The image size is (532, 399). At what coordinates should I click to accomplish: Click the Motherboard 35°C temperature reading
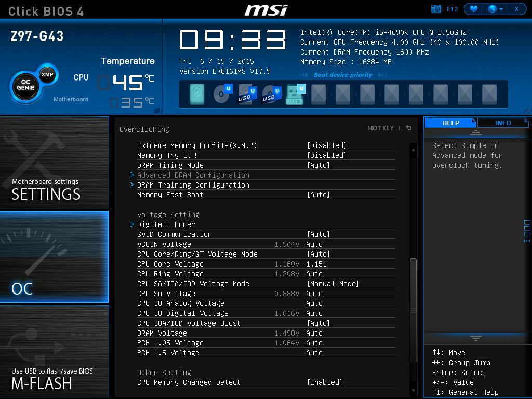[x=131, y=102]
